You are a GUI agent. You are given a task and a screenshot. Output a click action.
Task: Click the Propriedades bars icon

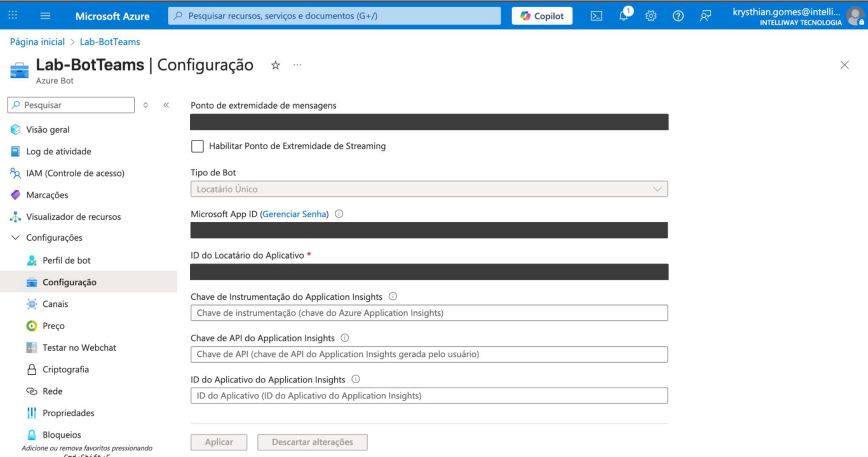pos(32,413)
